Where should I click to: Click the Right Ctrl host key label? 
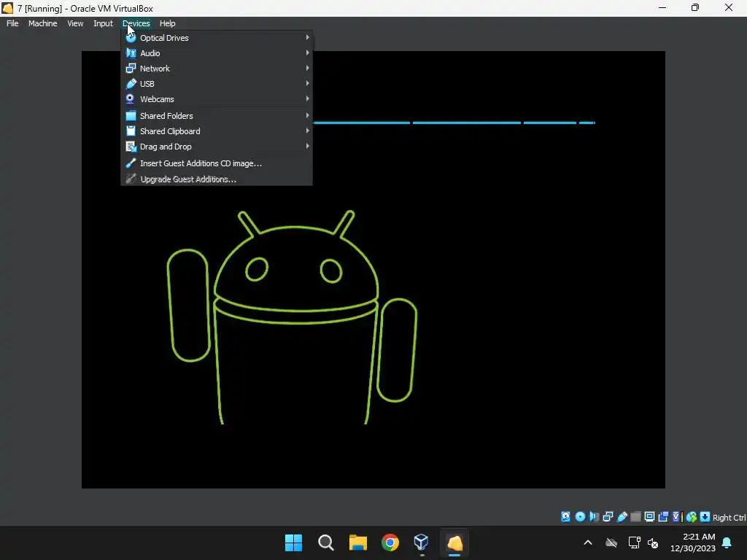(729, 518)
